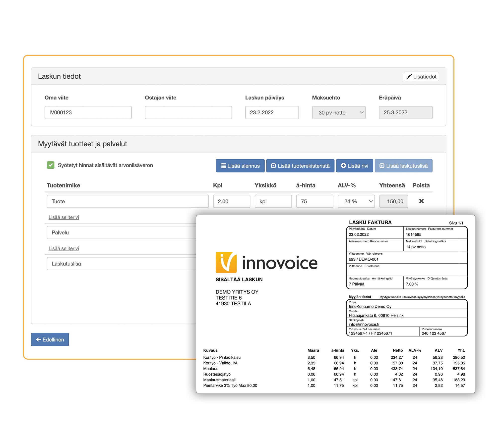Click reference 693 / DEMO-001 on invoice
This screenshot has height=448, width=498.
(363, 259)
